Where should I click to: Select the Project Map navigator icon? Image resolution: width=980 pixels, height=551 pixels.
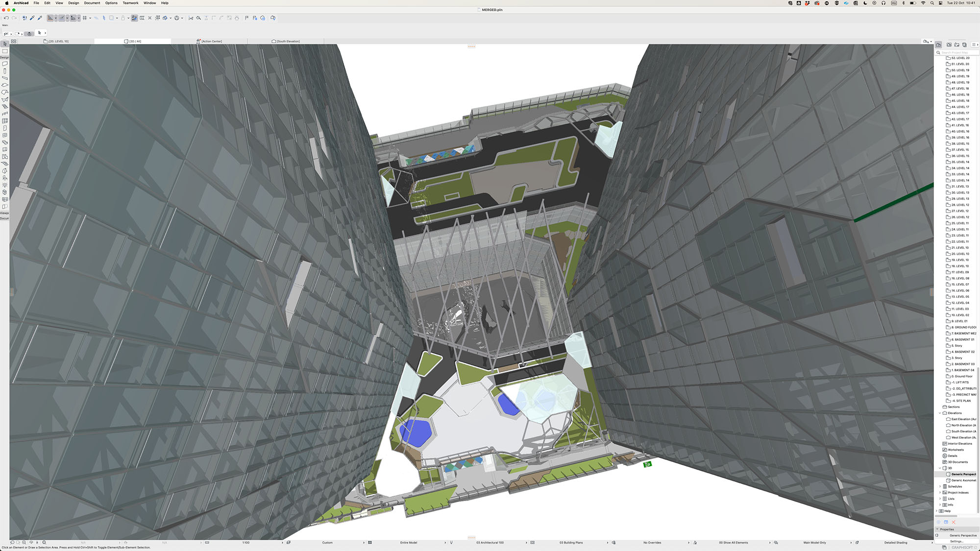[x=938, y=45]
